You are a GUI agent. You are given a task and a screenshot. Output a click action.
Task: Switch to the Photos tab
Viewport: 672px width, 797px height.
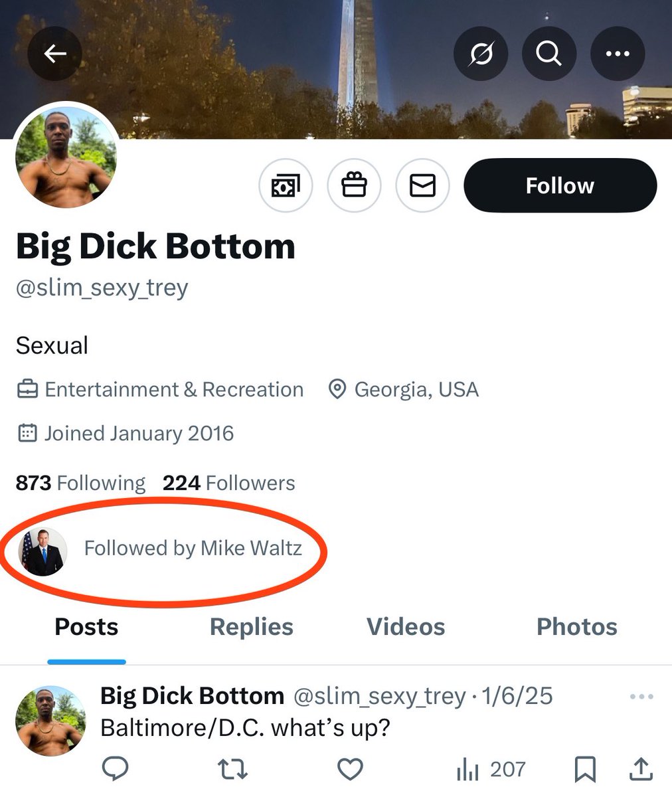(576, 627)
